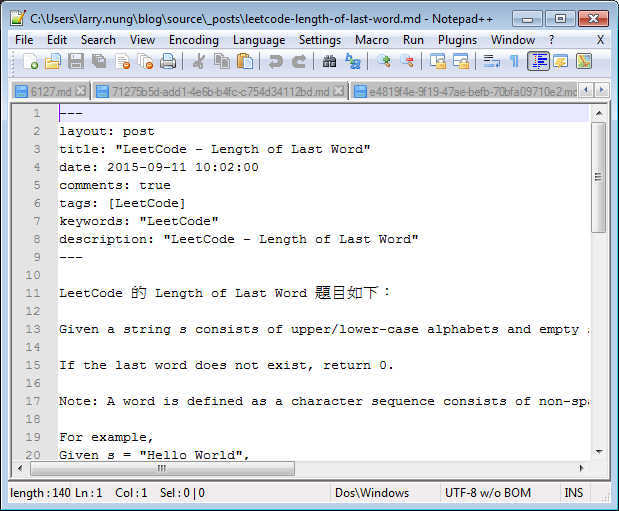Toggle show all characters pilcrow icon

click(x=514, y=62)
